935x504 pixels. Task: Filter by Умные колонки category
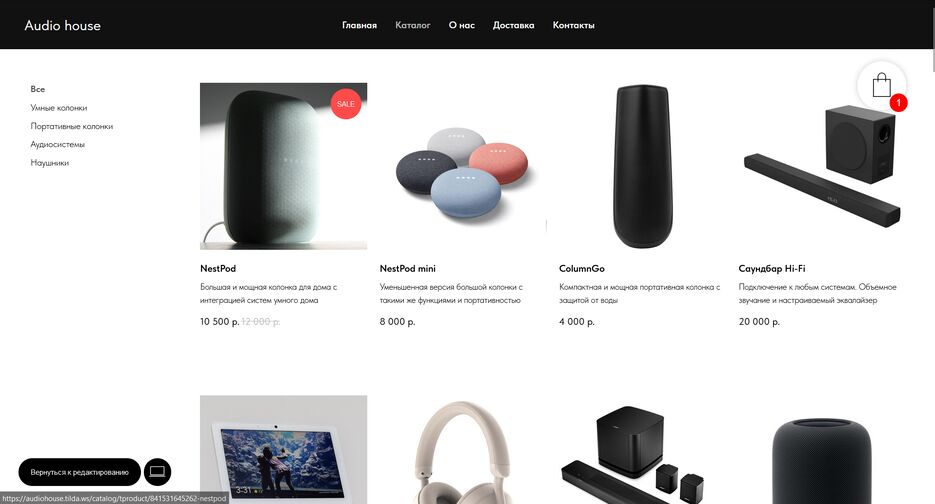click(59, 107)
